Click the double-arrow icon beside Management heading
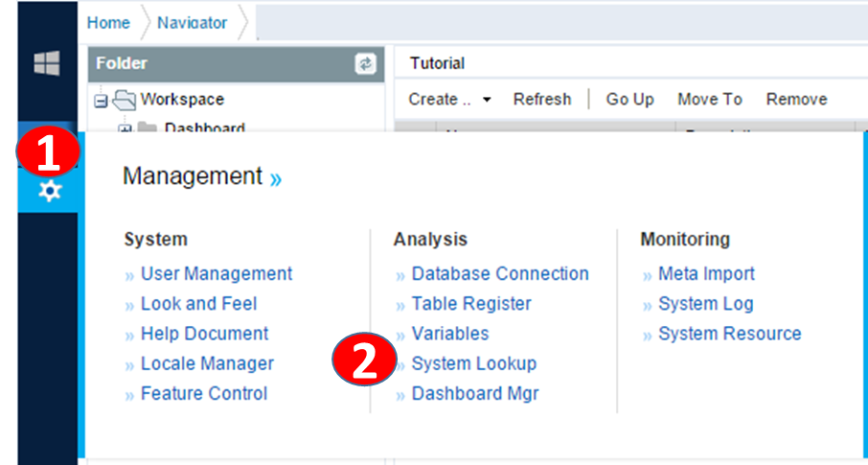 tap(276, 178)
